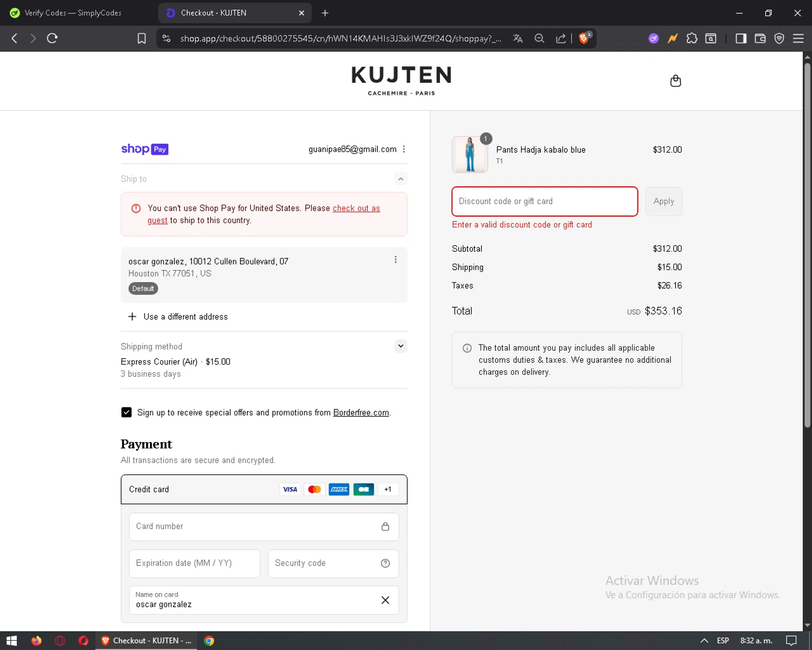Click the share page icon
This screenshot has width=812, height=650.
[561, 38]
